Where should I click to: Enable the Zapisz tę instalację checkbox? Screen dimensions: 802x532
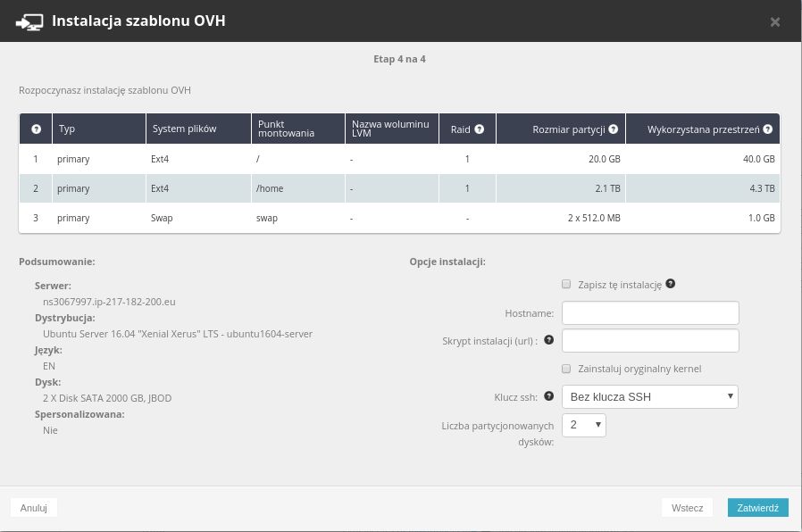pyautogui.click(x=566, y=285)
